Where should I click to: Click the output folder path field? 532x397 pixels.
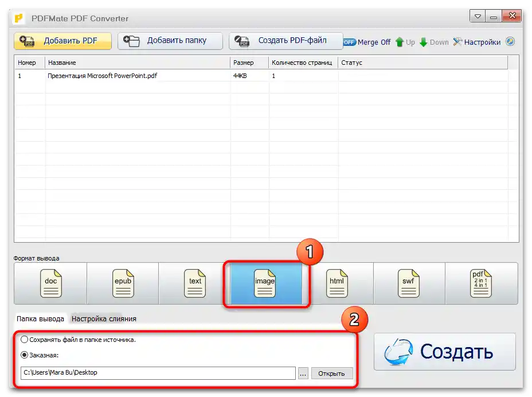pyautogui.click(x=158, y=373)
